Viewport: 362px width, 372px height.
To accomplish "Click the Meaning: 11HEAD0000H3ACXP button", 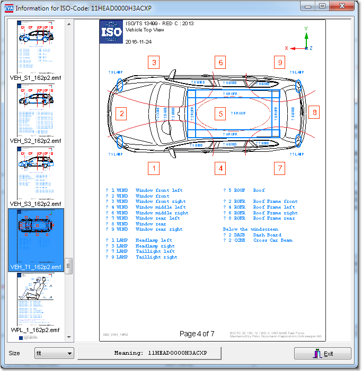I will pyautogui.click(x=150, y=353).
